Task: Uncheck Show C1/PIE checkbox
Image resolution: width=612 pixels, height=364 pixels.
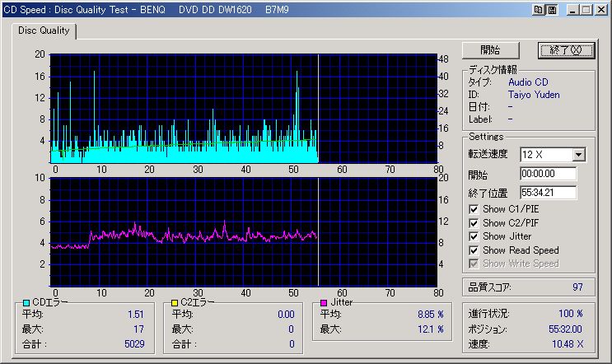Action: (x=473, y=209)
